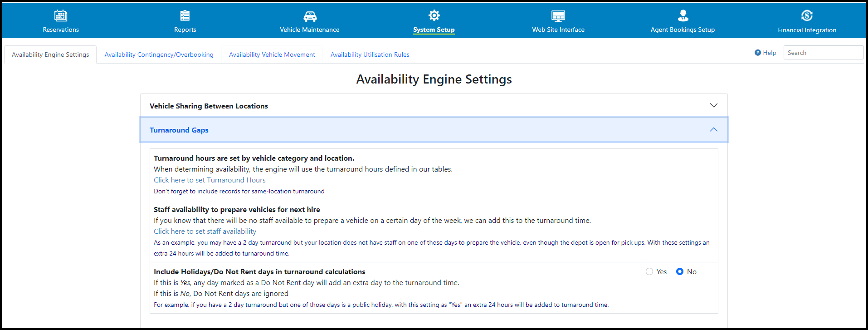Click the Turnaround Gaps section header

pos(434,130)
